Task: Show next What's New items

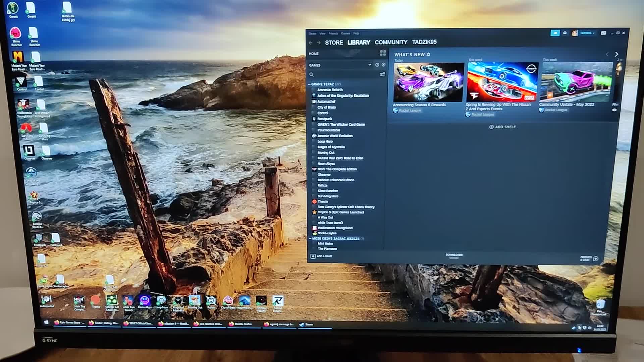Action: (x=616, y=54)
